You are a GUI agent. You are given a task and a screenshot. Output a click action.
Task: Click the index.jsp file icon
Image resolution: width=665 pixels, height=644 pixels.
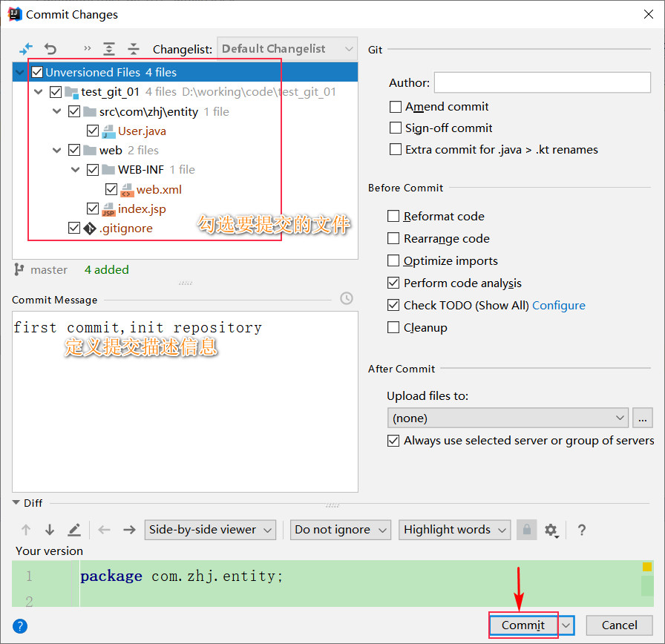[x=108, y=209]
